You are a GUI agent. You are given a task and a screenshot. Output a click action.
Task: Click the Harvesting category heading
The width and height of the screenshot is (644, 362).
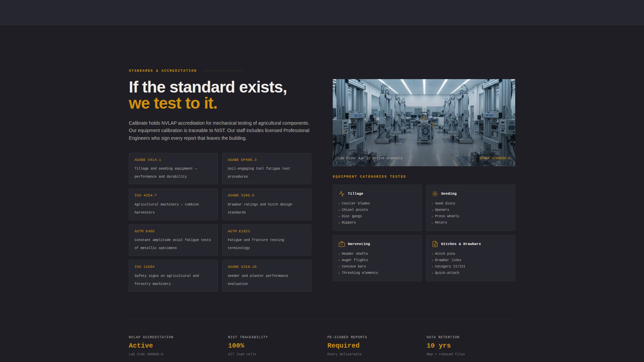click(x=359, y=244)
